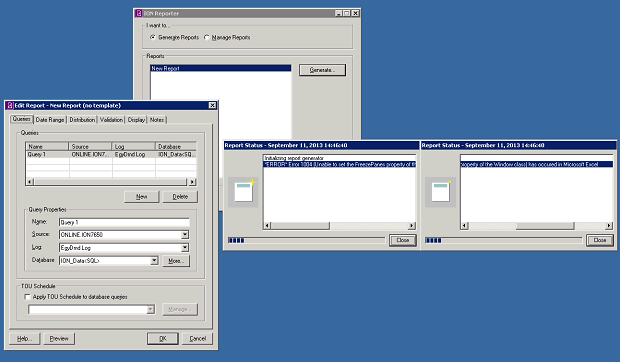This screenshot has width=620, height=362.
Task: Select the ERROR line in left status log
Action: pos(340,164)
